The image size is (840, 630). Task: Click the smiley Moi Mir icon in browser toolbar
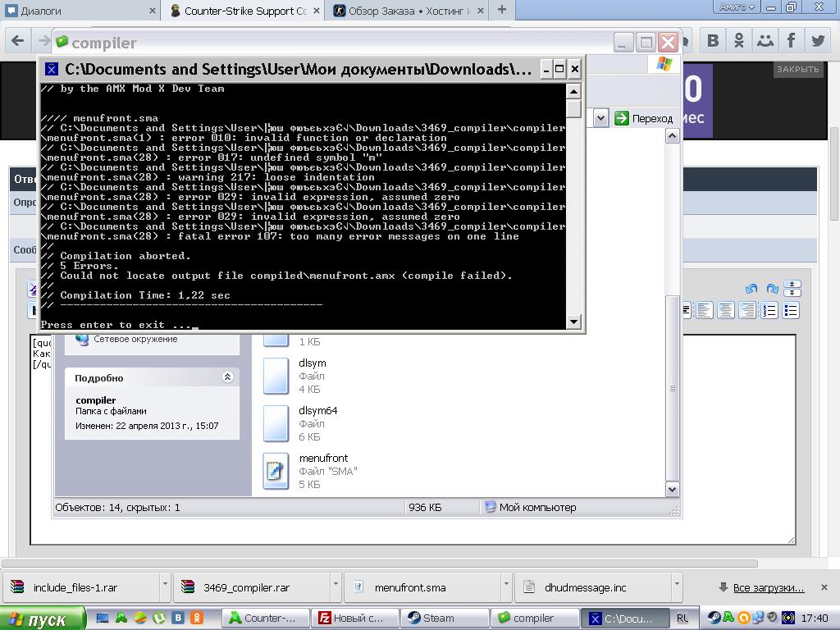pos(765,41)
